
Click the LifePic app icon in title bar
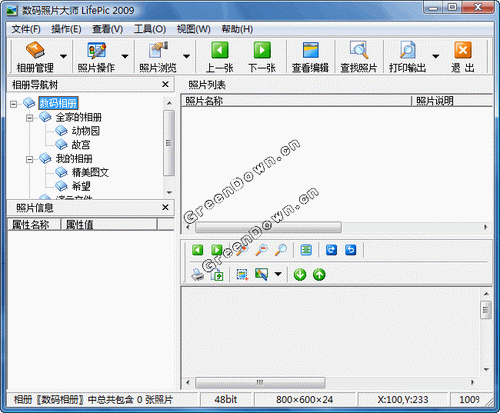pos(12,10)
